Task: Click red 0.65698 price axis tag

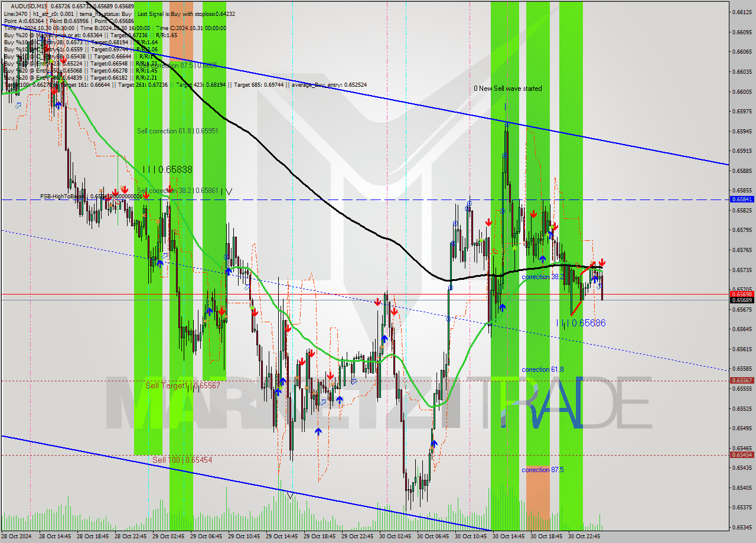Action: click(742, 294)
